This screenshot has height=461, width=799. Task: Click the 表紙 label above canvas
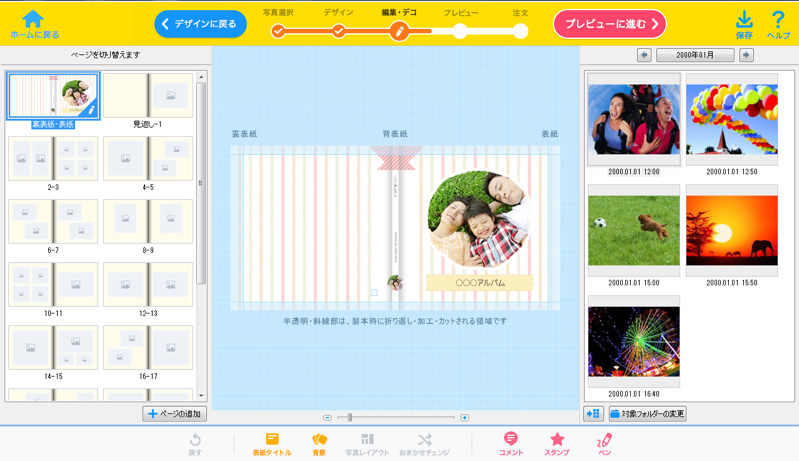point(549,134)
